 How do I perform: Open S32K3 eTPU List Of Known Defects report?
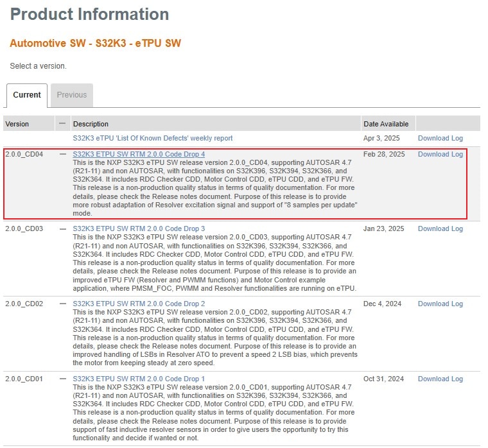point(152,138)
